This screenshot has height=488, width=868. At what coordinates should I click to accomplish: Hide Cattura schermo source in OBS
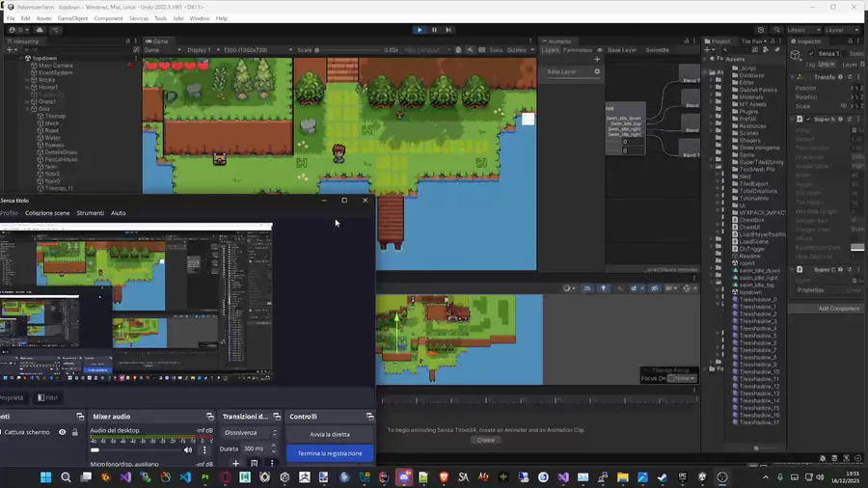point(62,432)
